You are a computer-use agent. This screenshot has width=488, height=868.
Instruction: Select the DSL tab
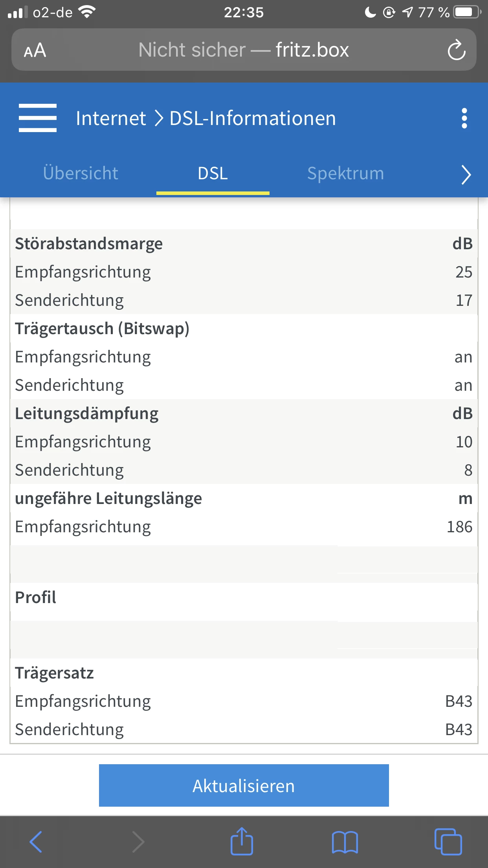coord(213,173)
